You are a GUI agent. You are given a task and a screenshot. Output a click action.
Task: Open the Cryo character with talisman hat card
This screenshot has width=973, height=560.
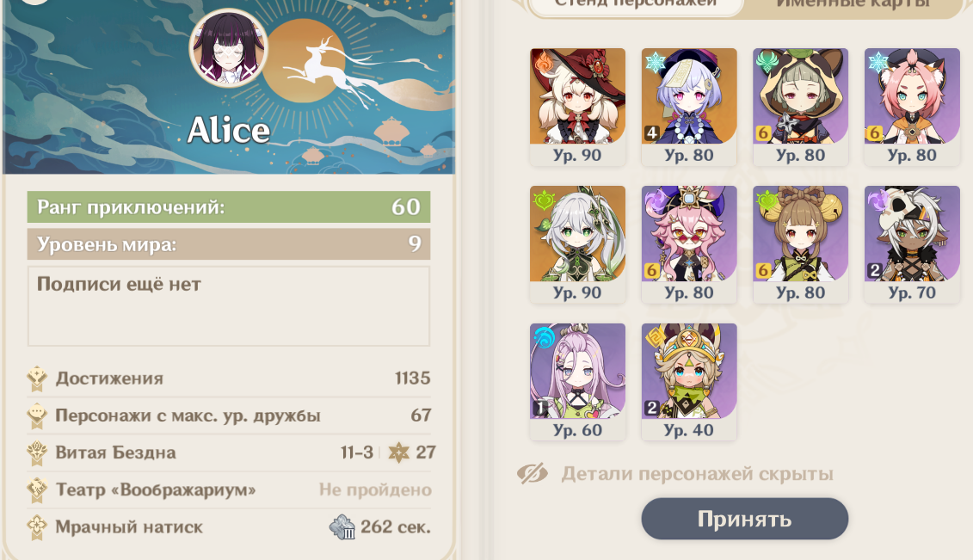pos(689,106)
